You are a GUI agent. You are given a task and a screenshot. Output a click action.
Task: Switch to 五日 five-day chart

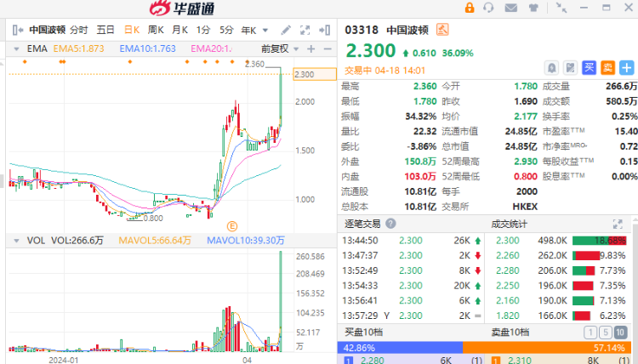(x=105, y=30)
